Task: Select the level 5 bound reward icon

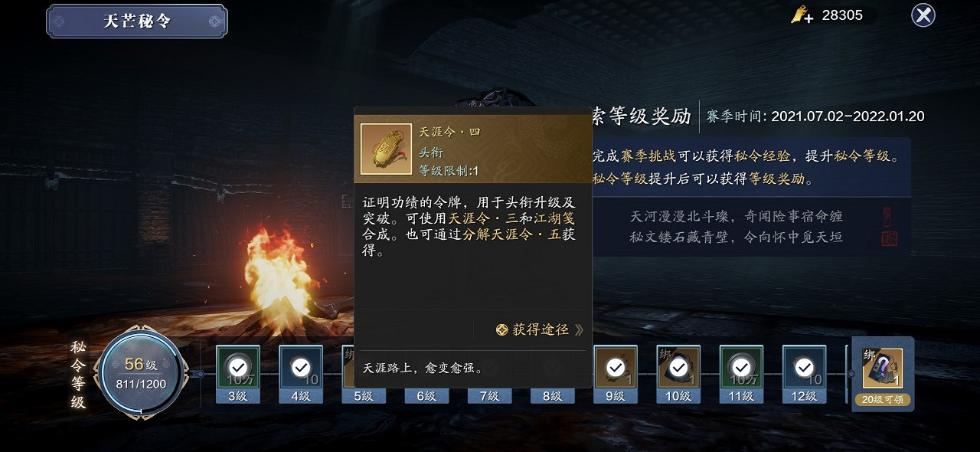Action: pos(348,367)
